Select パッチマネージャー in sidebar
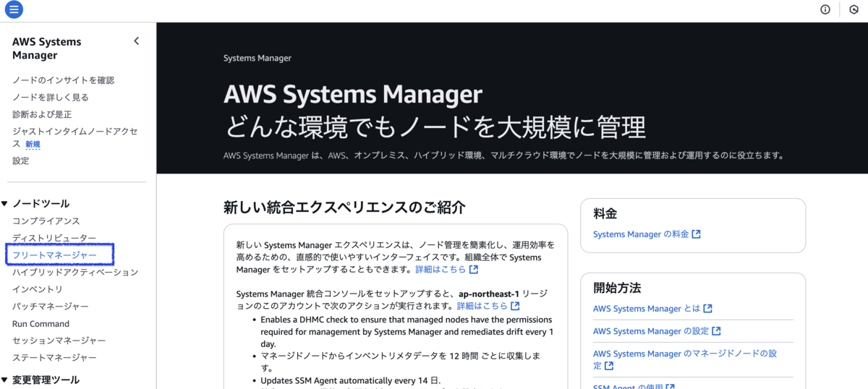This screenshot has height=389, width=868. 51,307
